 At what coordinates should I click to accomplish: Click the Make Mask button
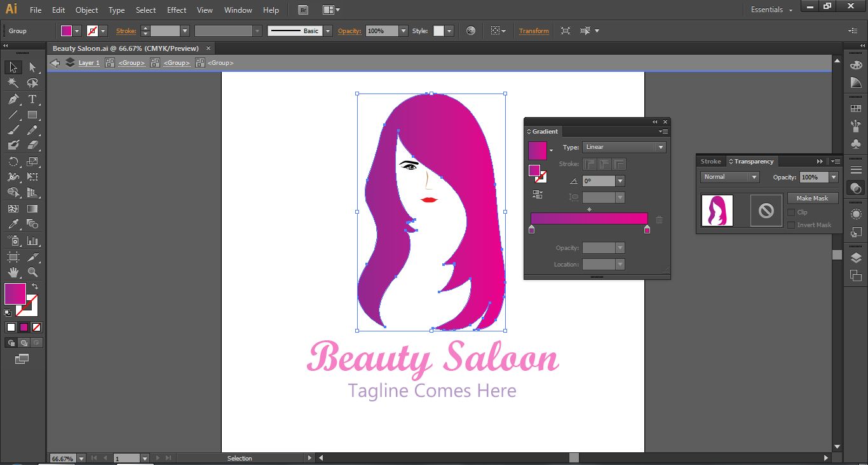pos(812,198)
